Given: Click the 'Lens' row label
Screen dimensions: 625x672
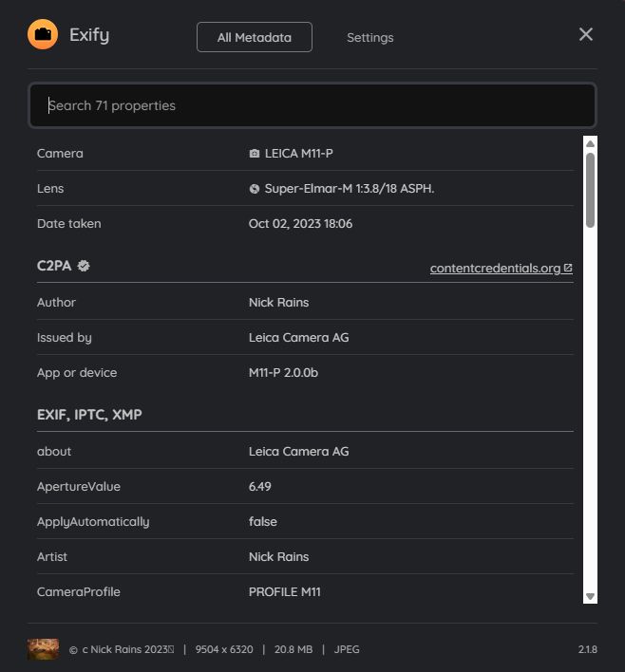Looking at the screenshot, I should click(x=50, y=189).
